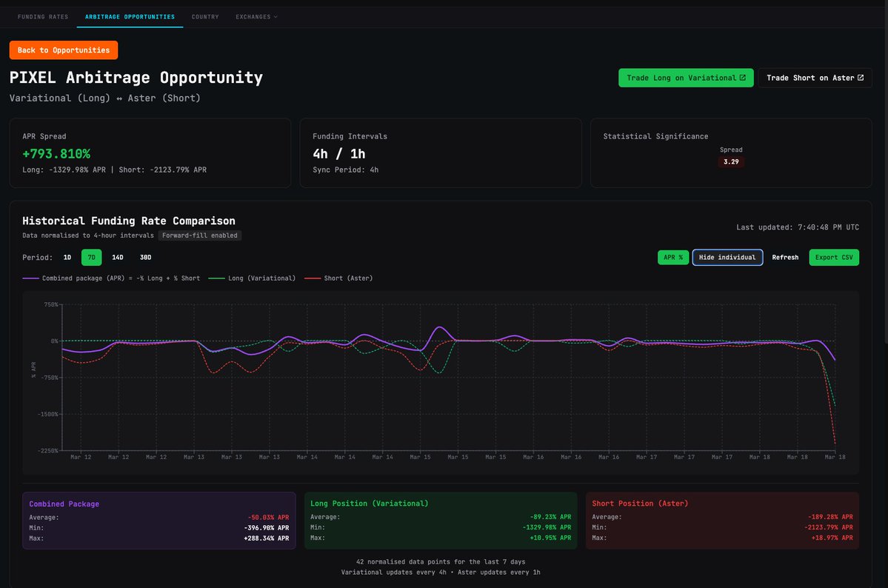Set period to 14D
Screen dimensions: 888x588
pos(118,257)
